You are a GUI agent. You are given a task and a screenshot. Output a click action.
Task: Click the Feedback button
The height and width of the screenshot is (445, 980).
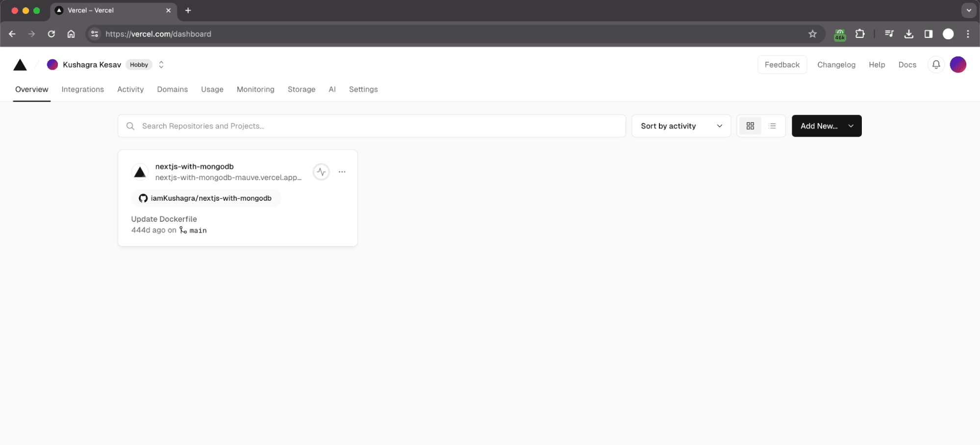pos(781,65)
